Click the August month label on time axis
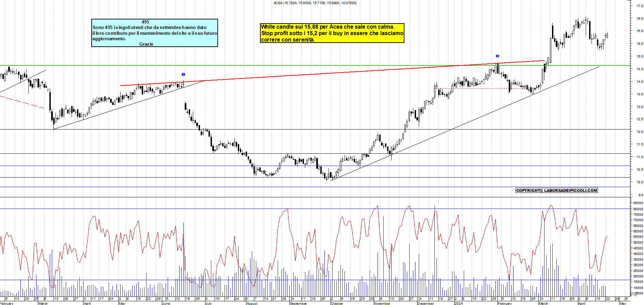The width and height of the screenshot is (644, 305). [252, 303]
